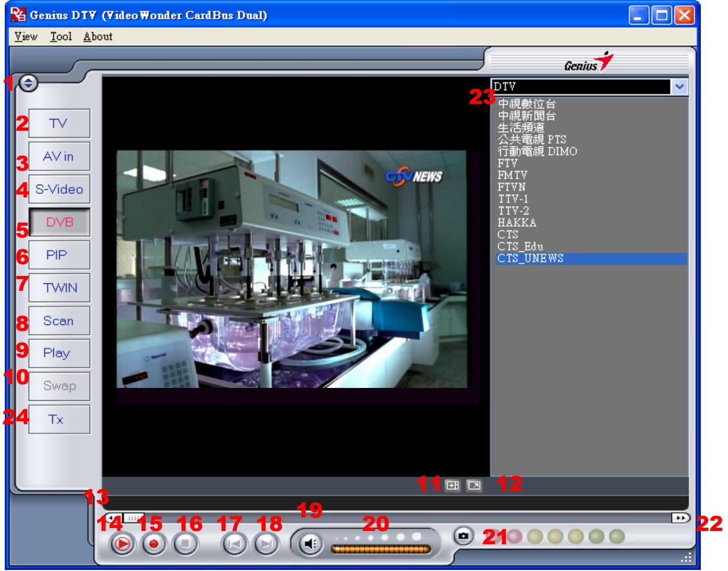Click the Play button in the side panel

[59, 353]
